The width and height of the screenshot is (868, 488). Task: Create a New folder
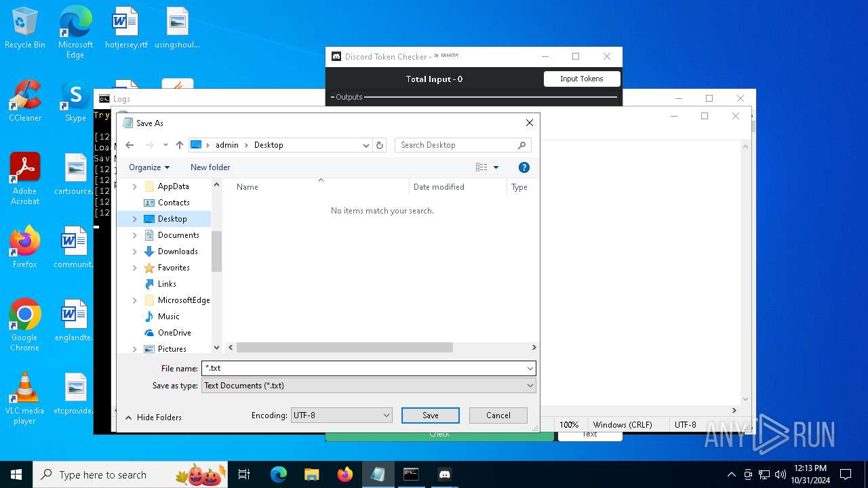click(210, 167)
